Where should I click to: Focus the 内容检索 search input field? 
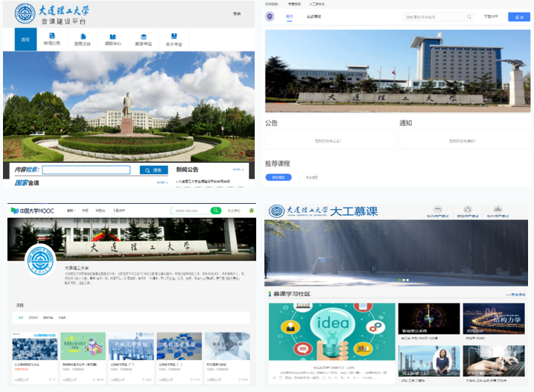tap(86, 170)
